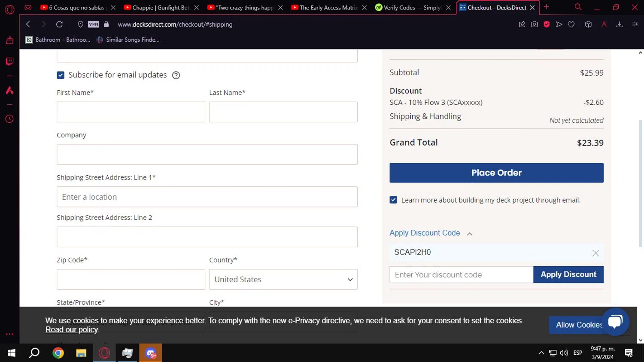Add page to bookmarks heart icon
This screenshot has width=644, height=362.
pos(571,24)
